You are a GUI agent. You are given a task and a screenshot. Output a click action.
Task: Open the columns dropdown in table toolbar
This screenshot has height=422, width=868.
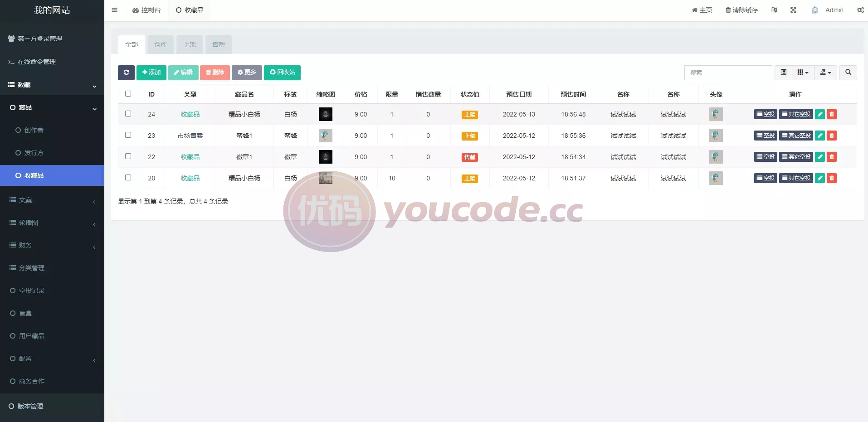tap(803, 73)
